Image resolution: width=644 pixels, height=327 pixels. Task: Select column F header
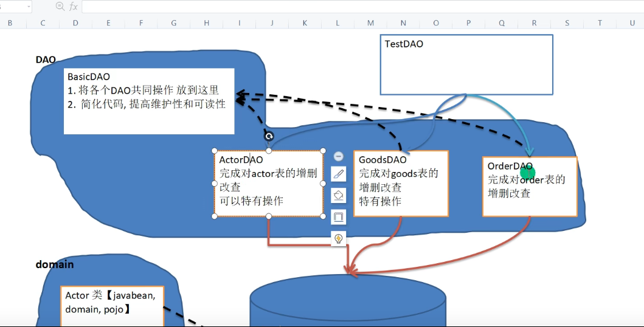[141, 23]
